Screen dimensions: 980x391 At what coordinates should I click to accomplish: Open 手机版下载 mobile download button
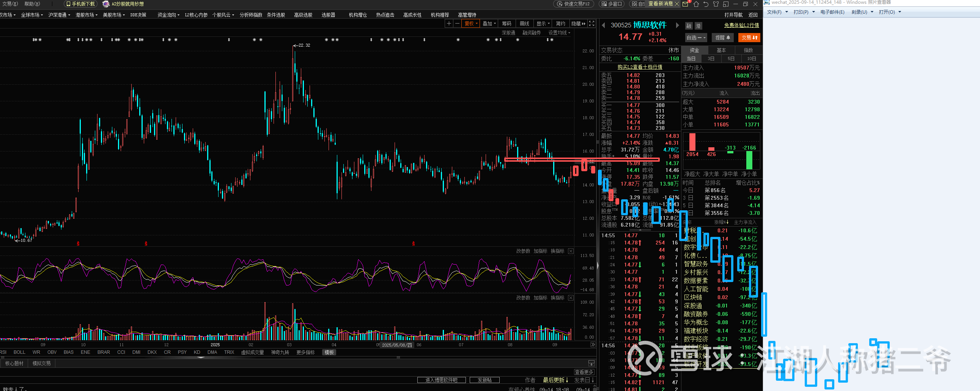click(x=80, y=4)
